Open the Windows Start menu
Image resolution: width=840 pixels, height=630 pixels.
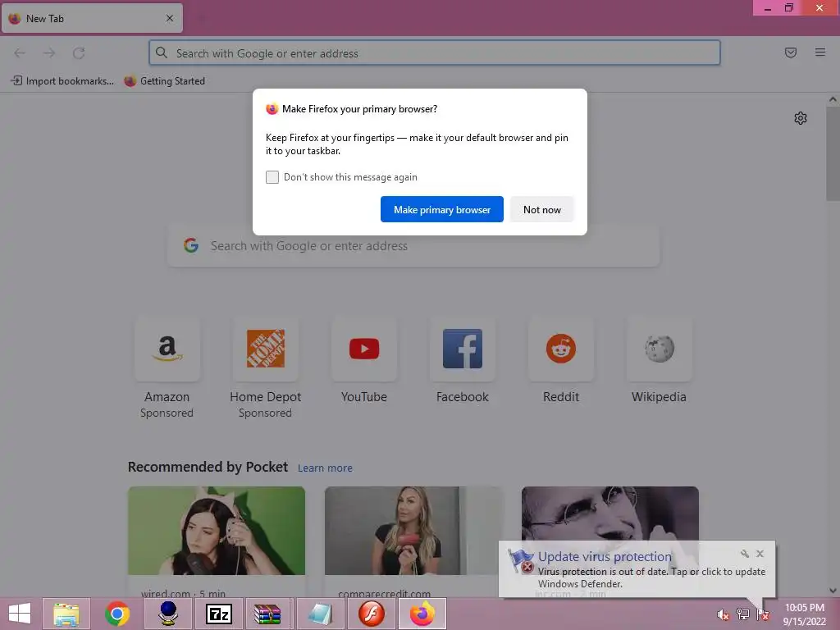pos(20,614)
